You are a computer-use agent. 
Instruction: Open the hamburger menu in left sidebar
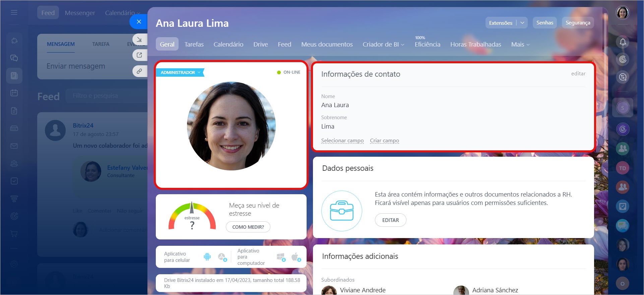(x=14, y=12)
